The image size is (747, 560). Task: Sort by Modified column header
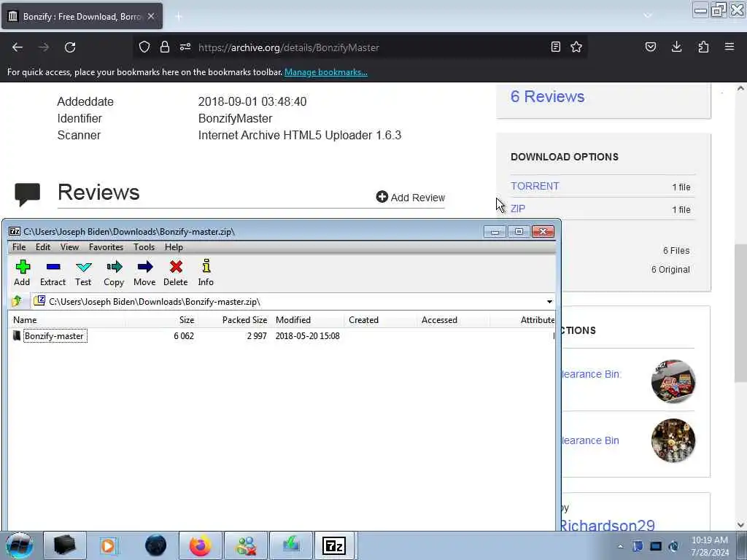(x=307, y=320)
